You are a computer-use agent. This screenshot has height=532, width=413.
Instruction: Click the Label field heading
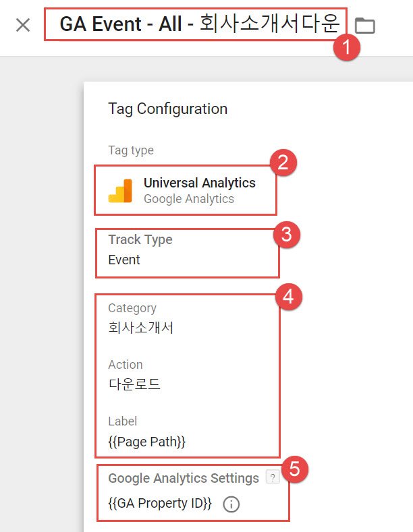tap(122, 421)
